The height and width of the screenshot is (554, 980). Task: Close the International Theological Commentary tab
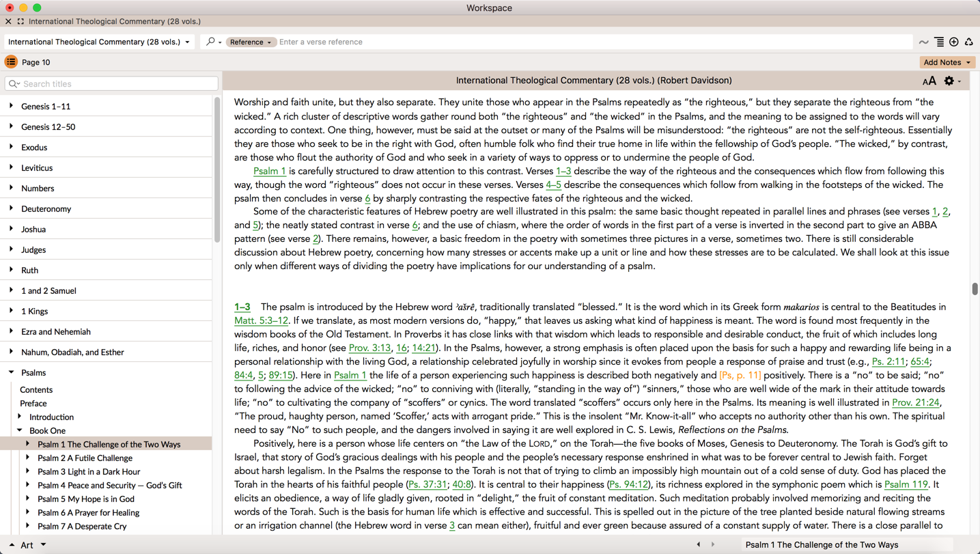click(x=8, y=22)
